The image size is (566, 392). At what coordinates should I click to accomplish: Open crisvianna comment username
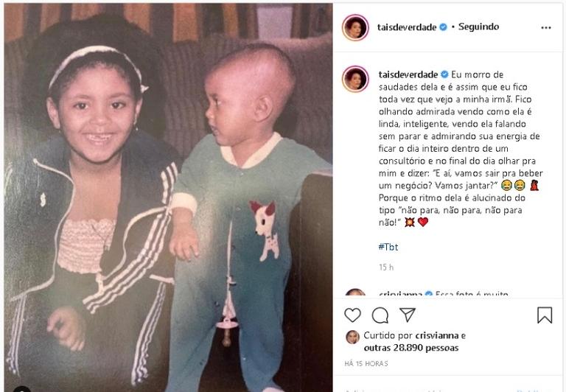400,294
